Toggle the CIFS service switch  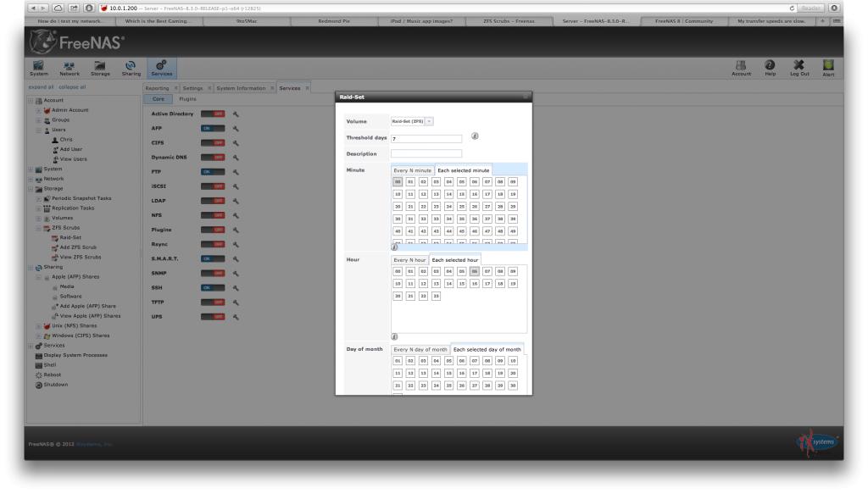pos(213,142)
